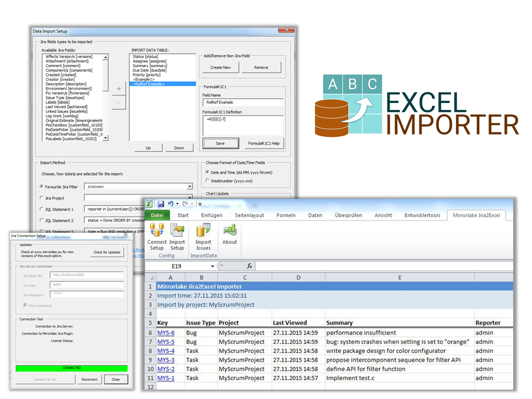Click the Jira Base URL field
The height and width of the screenshot is (399, 532).
coord(86,275)
